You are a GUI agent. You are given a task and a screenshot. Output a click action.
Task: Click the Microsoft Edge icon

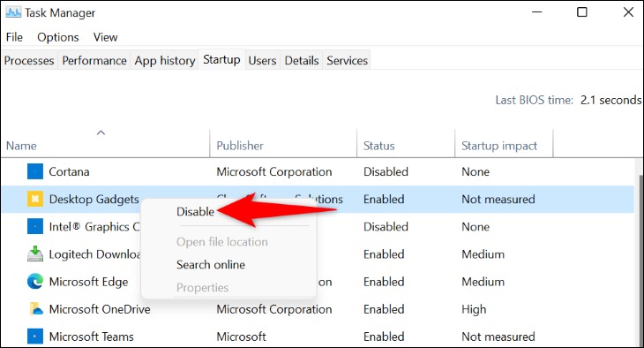coord(35,282)
